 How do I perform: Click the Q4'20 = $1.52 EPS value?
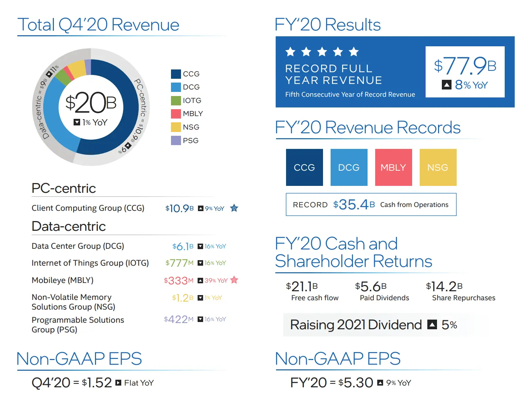click(x=72, y=382)
